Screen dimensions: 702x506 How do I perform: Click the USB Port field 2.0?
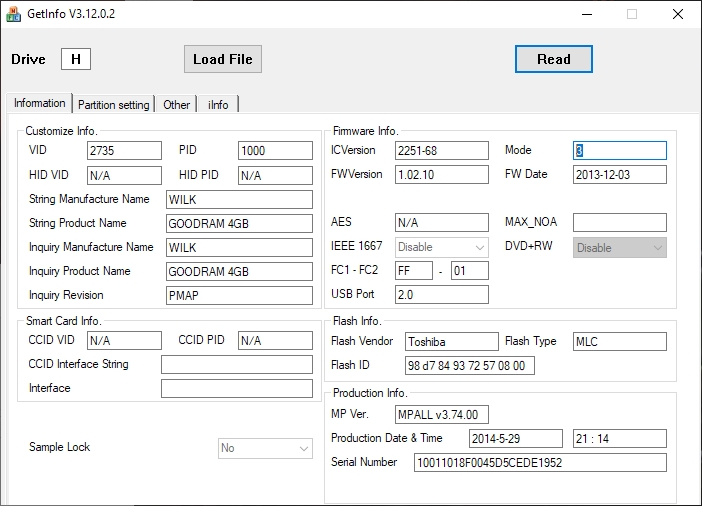point(441,295)
